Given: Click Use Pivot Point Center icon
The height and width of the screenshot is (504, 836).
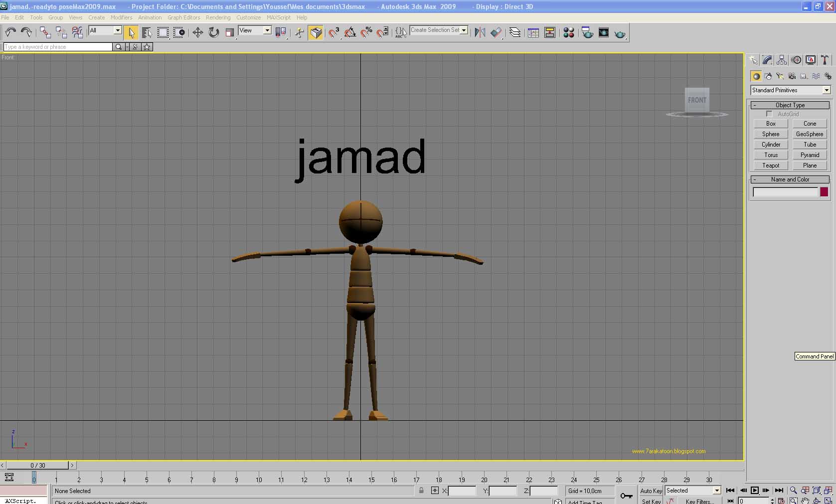Looking at the screenshot, I should click(x=281, y=32).
